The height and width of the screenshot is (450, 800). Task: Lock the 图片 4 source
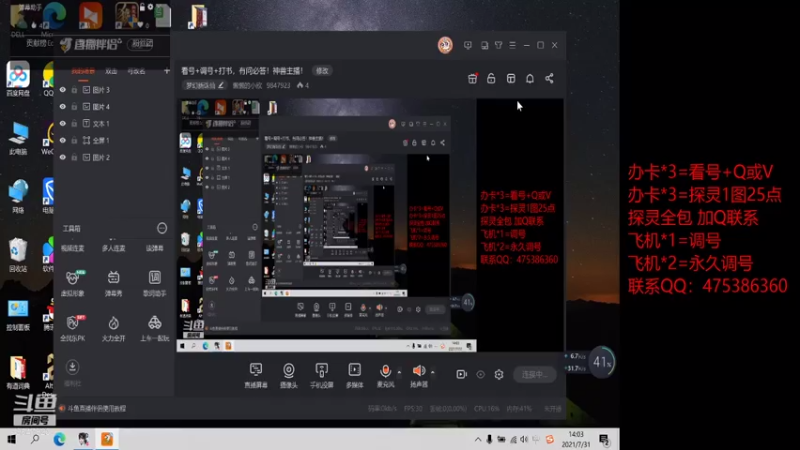74,107
